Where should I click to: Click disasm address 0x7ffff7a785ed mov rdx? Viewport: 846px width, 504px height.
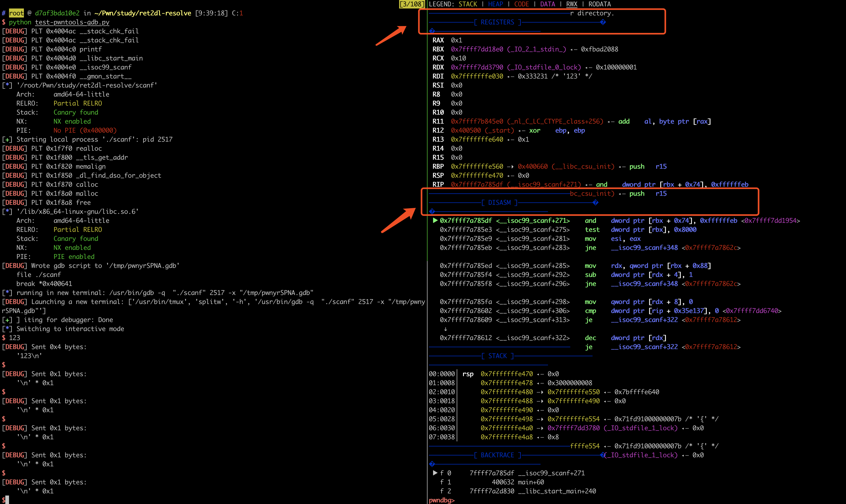coord(466,266)
